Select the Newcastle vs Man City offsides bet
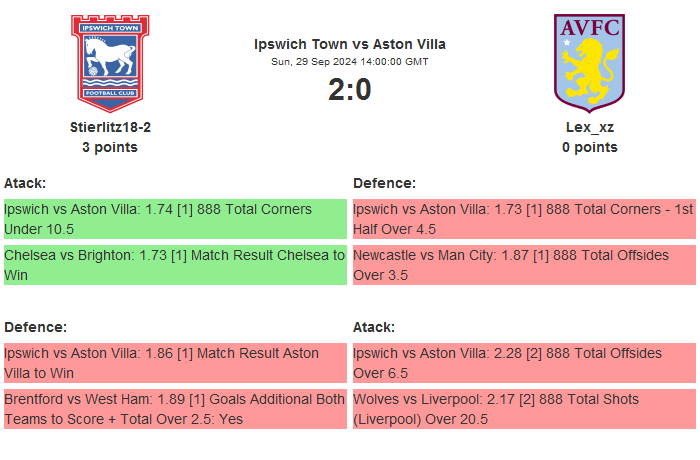Image resolution: width=700 pixels, height=460 pixels. click(x=523, y=265)
